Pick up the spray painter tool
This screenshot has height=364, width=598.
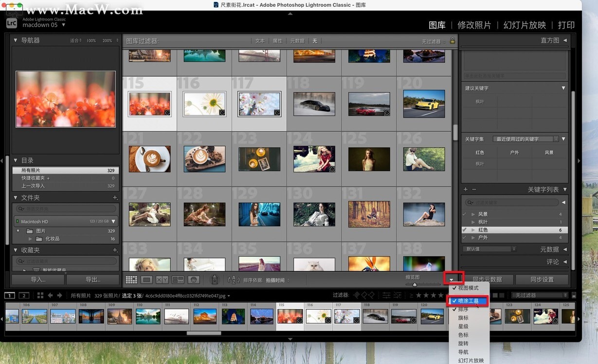click(x=215, y=279)
